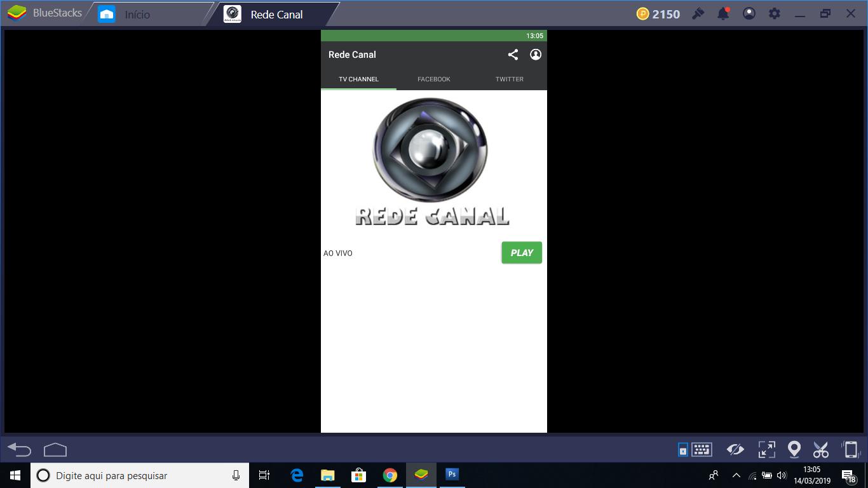Viewport: 868px width, 488px height.
Task: Click the scissors screenshot icon
Action: (x=821, y=449)
